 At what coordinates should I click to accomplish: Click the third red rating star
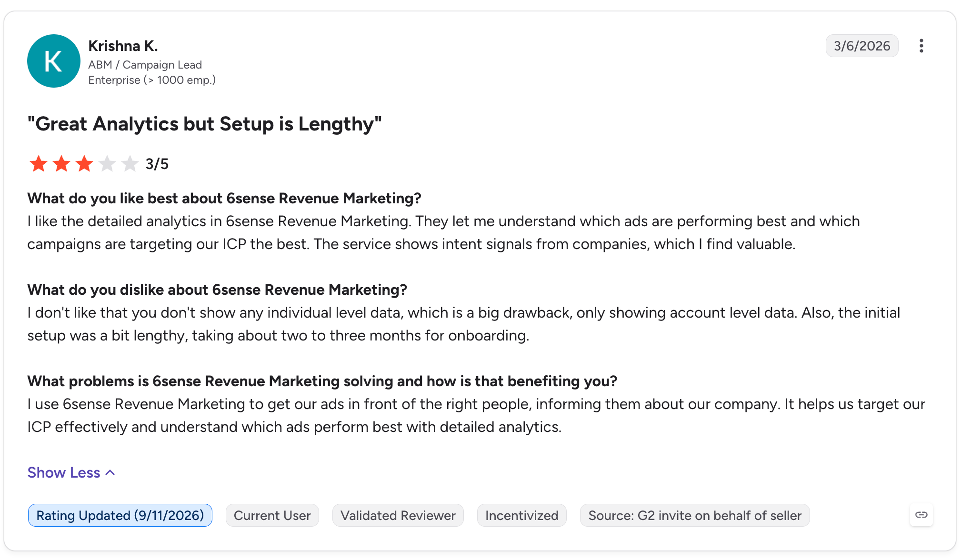click(x=84, y=164)
